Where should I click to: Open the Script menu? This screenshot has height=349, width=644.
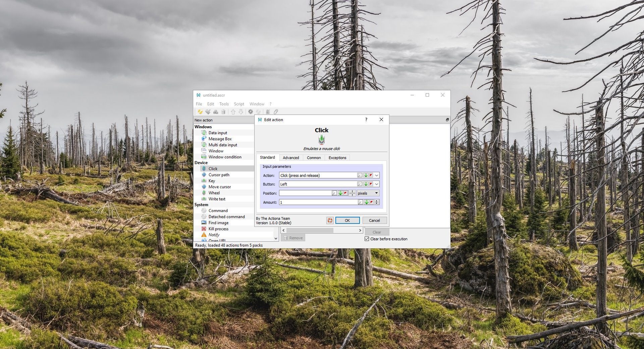pyautogui.click(x=239, y=104)
